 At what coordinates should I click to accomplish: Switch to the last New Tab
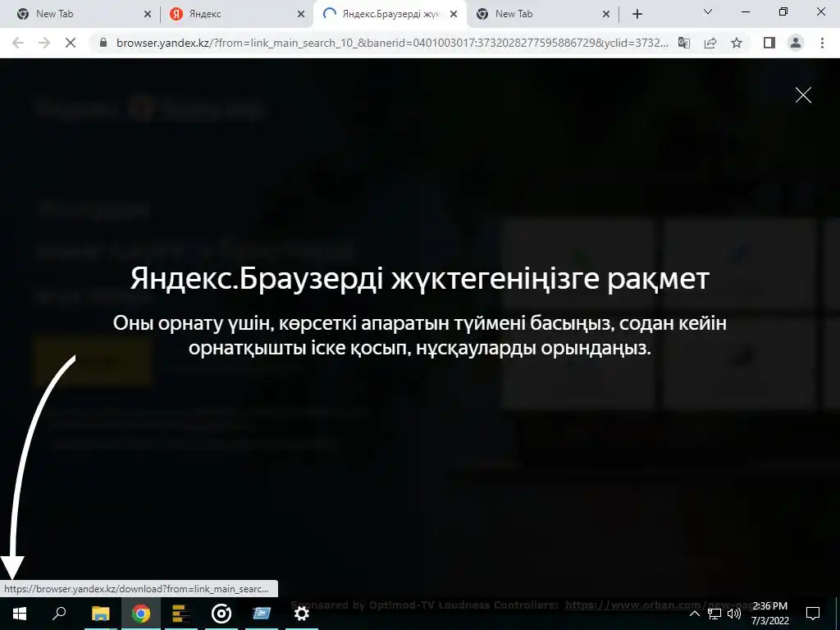543,14
